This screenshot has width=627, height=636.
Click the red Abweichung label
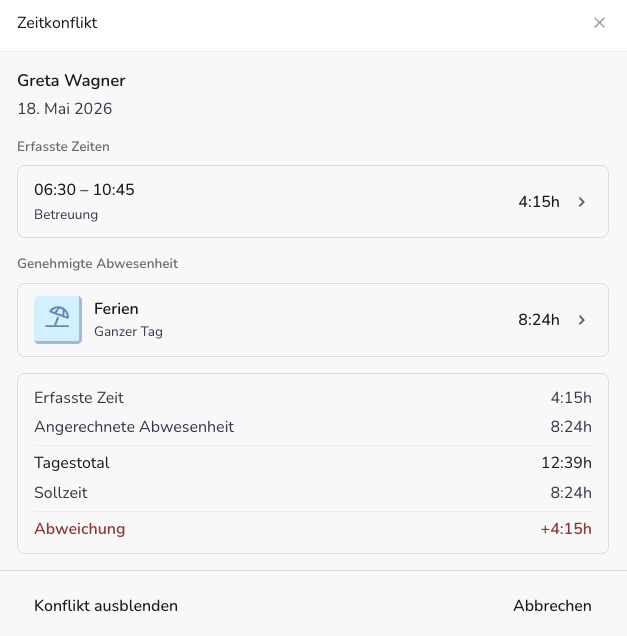coord(79,529)
